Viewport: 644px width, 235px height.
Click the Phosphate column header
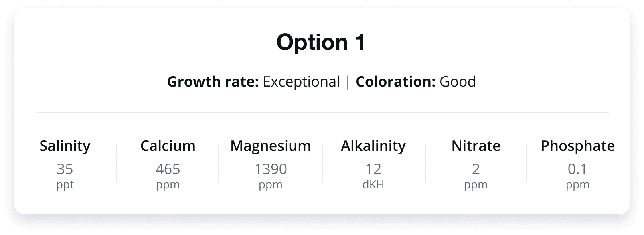pos(577,146)
